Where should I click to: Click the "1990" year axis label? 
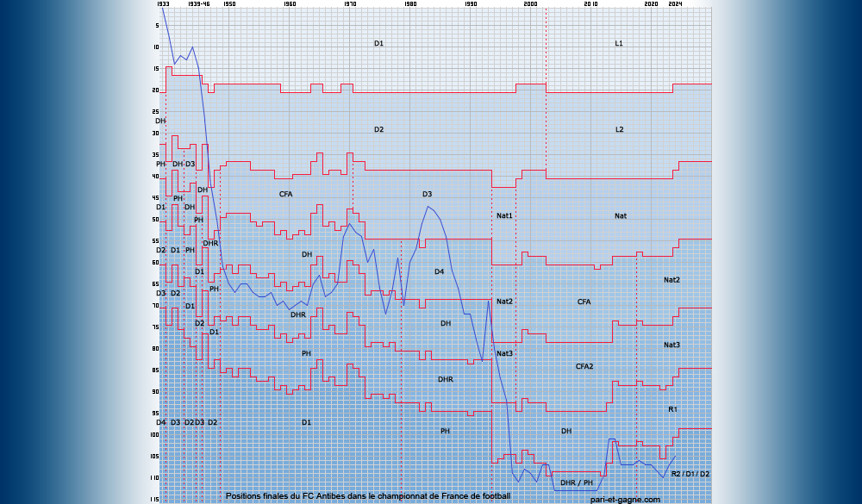click(471, 3)
